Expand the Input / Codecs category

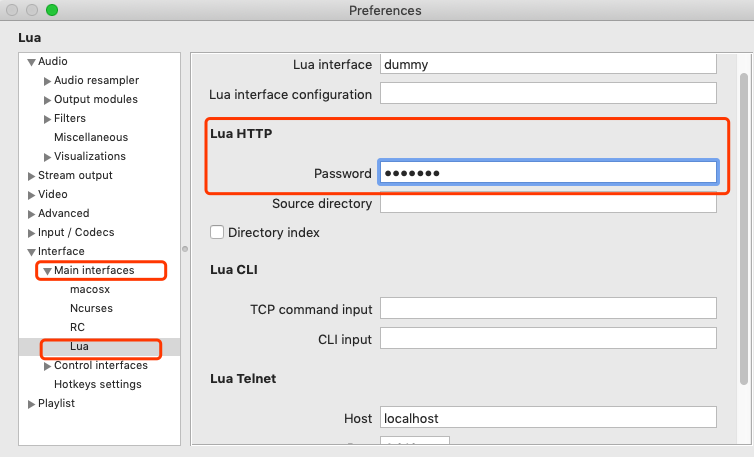tap(30, 233)
